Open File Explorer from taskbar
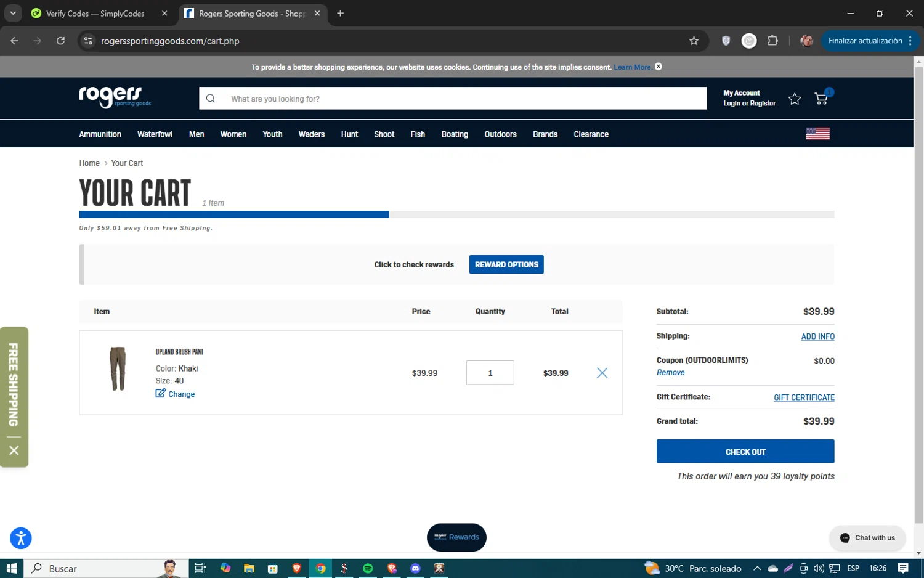The image size is (924, 578). pos(249,568)
